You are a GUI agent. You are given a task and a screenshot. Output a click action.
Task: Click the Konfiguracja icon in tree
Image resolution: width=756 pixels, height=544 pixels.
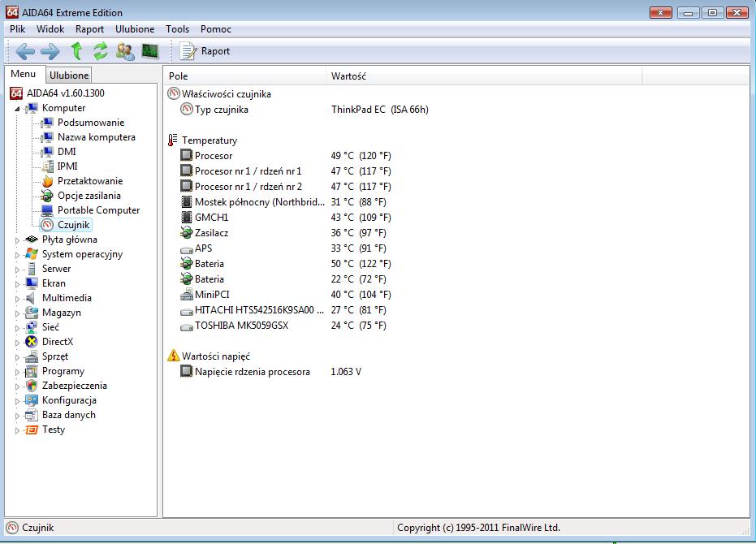point(32,400)
